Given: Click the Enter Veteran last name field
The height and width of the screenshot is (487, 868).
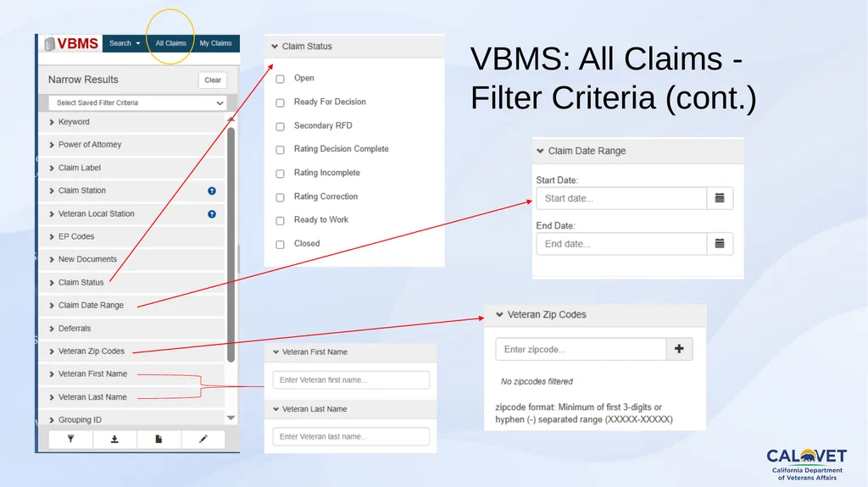Looking at the screenshot, I should 351,437.
